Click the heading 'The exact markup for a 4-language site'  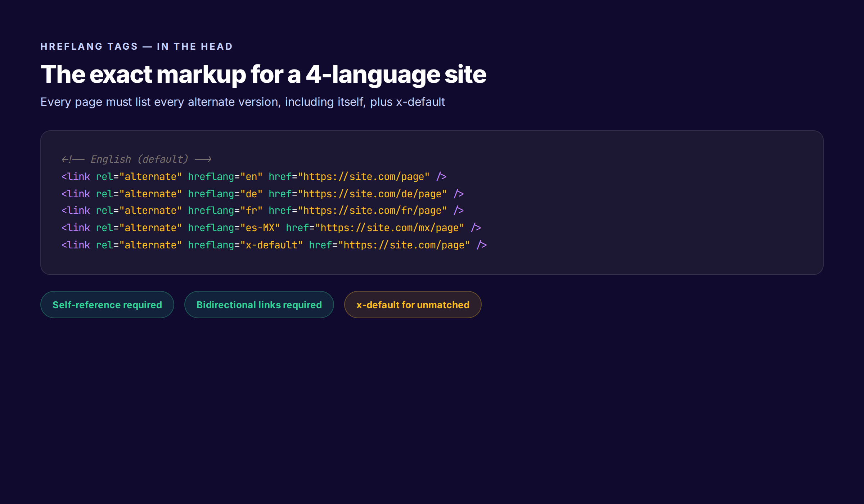(x=264, y=75)
